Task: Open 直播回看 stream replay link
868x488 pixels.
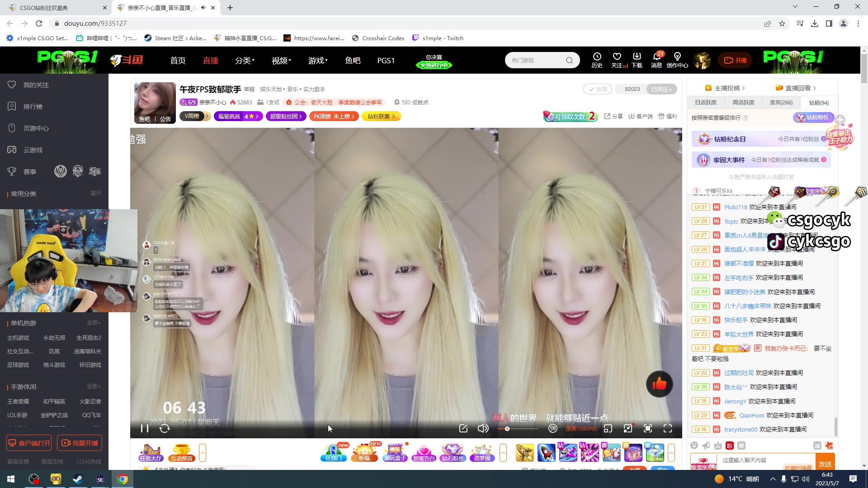Action: tap(796, 88)
